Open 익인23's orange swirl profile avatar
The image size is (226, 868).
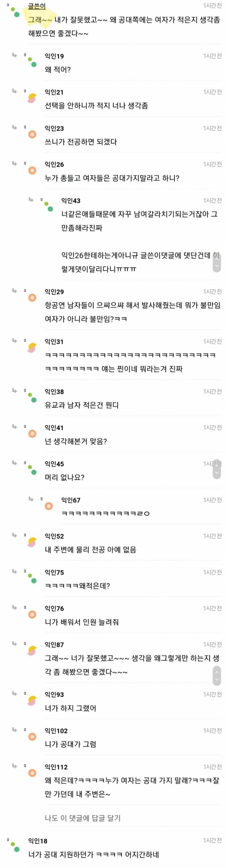coord(32,134)
